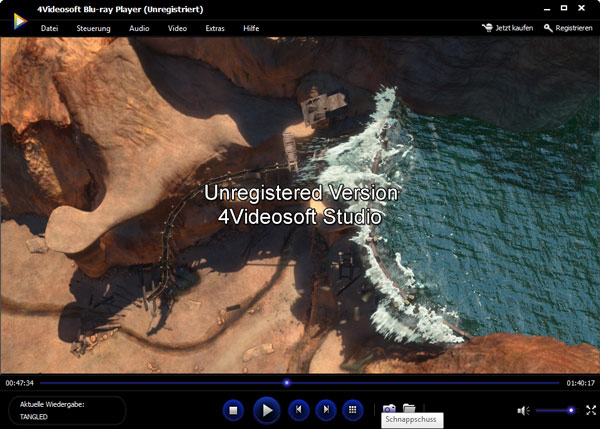The width and height of the screenshot is (600, 429).
Task: Click the video at Unregistered Version watermark
Action: tap(301, 204)
